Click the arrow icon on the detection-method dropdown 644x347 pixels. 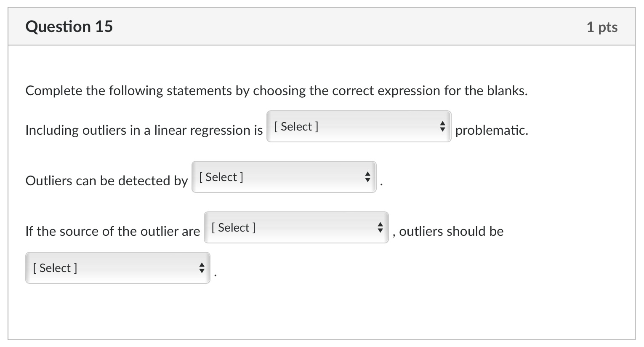(x=367, y=177)
